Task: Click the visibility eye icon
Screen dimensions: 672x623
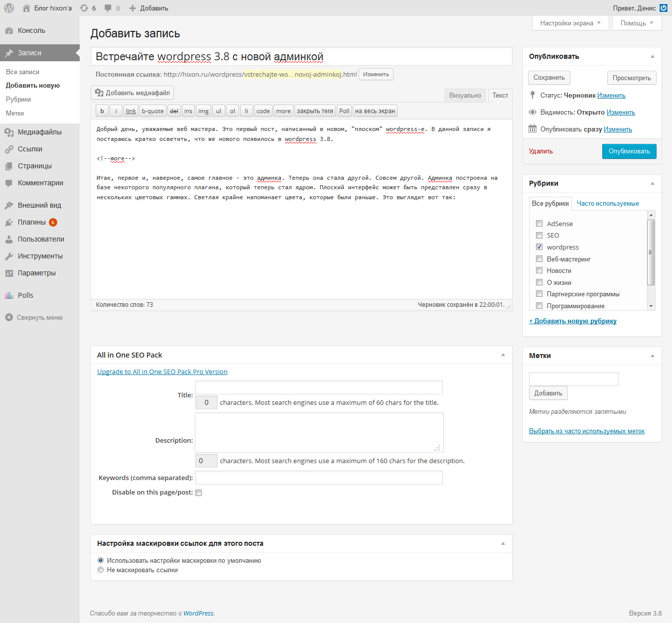Action: coord(533,112)
